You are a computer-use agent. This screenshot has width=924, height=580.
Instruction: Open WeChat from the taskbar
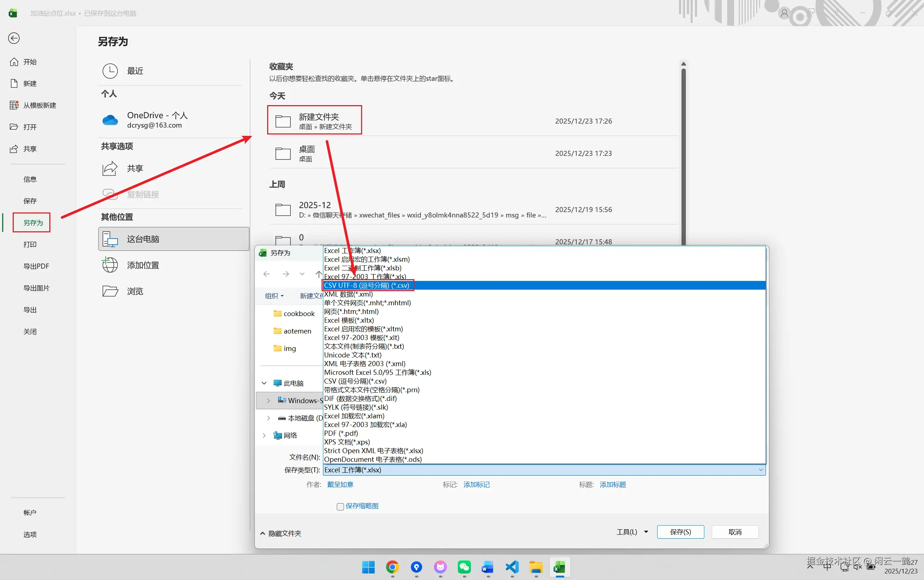[464, 567]
